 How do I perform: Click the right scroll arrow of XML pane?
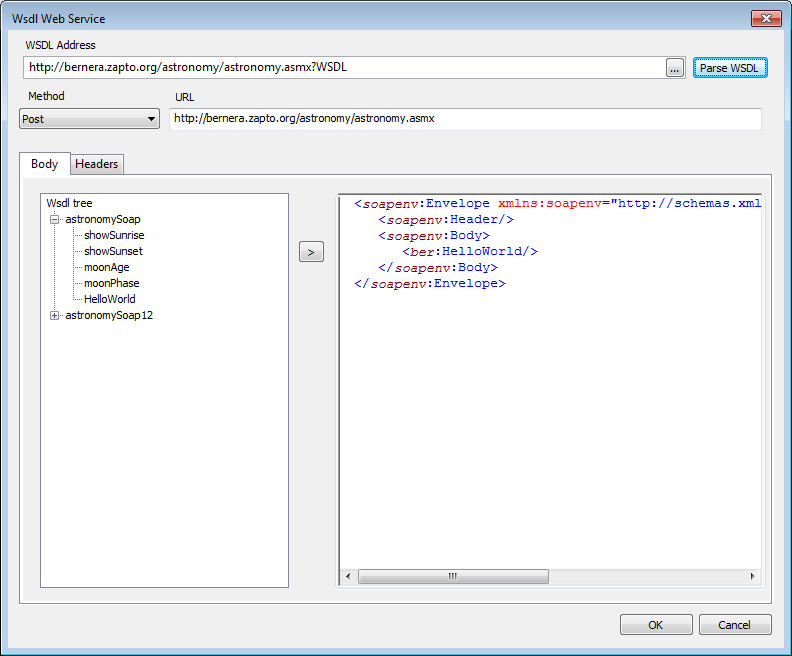[752, 577]
